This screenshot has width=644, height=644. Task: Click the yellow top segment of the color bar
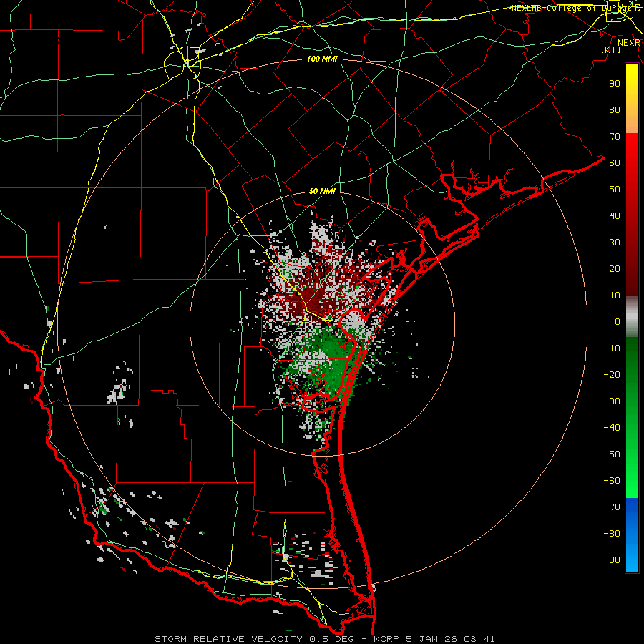(x=632, y=99)
